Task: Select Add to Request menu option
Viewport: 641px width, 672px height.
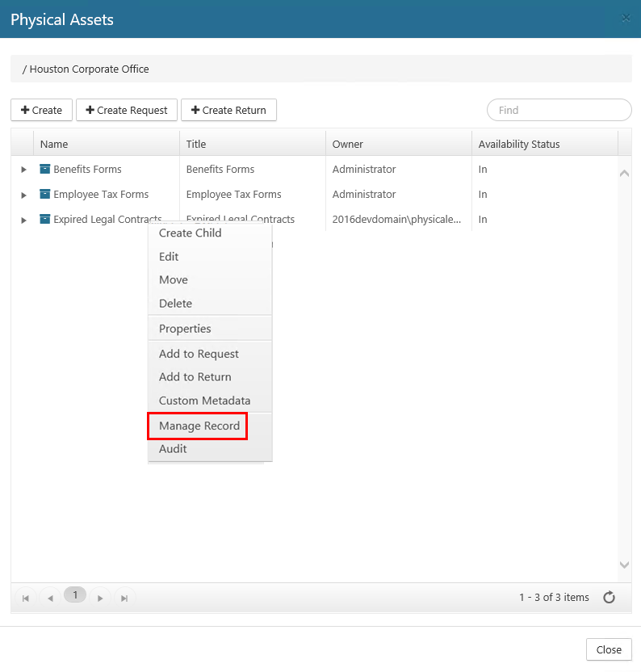Action: 199,354
